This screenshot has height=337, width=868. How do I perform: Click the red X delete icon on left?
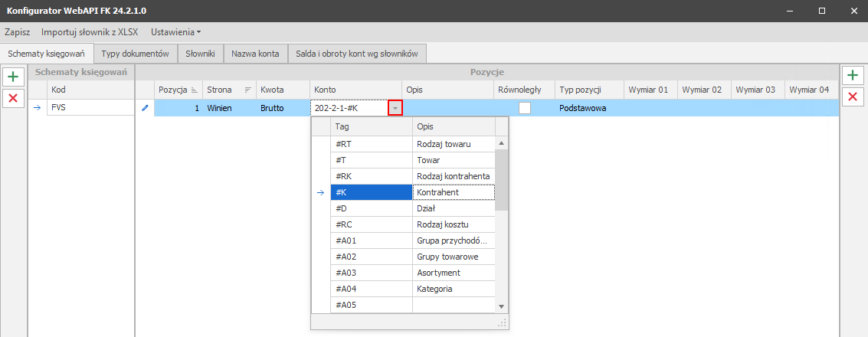[x=13, y=98]
